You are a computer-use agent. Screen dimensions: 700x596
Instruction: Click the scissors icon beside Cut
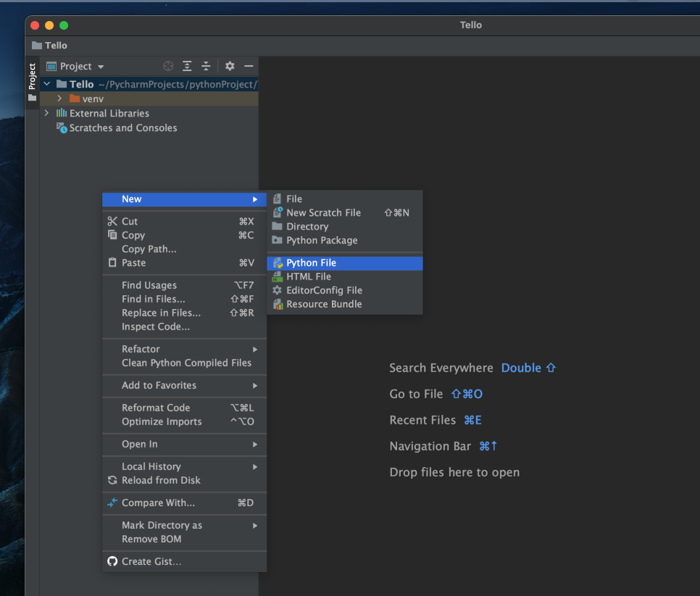[112, 222]
